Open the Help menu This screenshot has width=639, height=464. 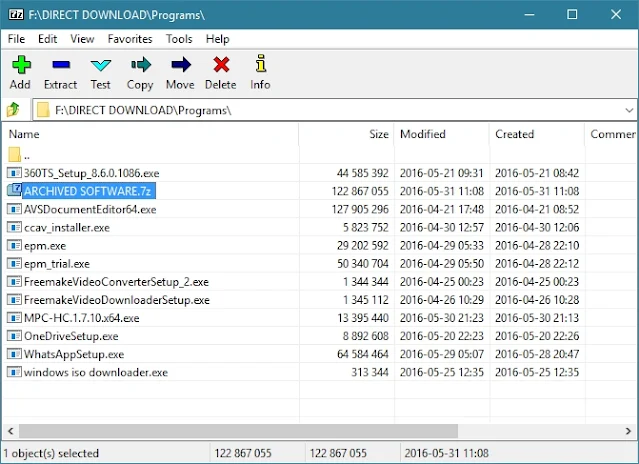pyautogui.click(x=217, y=39)
